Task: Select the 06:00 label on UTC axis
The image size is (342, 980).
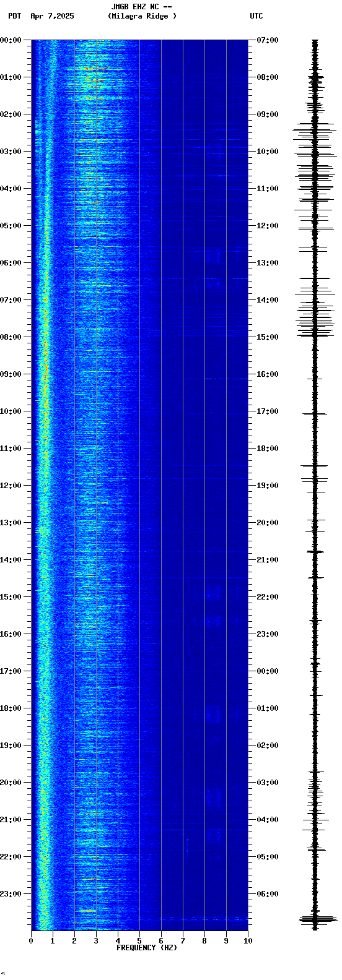Action: (x=268, y=894)
